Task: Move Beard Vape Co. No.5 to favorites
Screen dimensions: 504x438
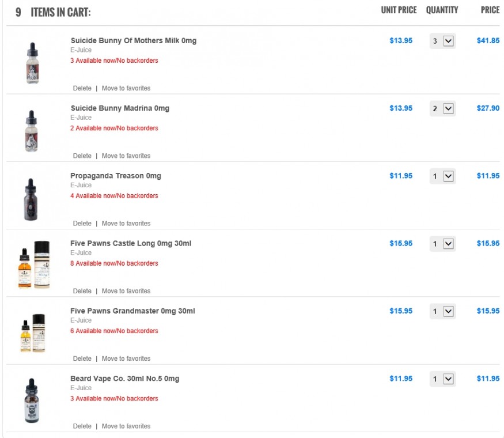Action: (126, 426)
